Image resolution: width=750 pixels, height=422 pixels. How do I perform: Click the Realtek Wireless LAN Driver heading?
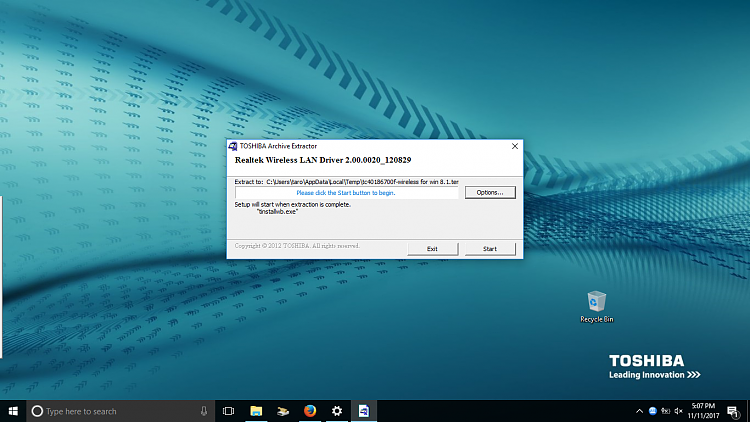pyautogui.click(x=323, y=160)
